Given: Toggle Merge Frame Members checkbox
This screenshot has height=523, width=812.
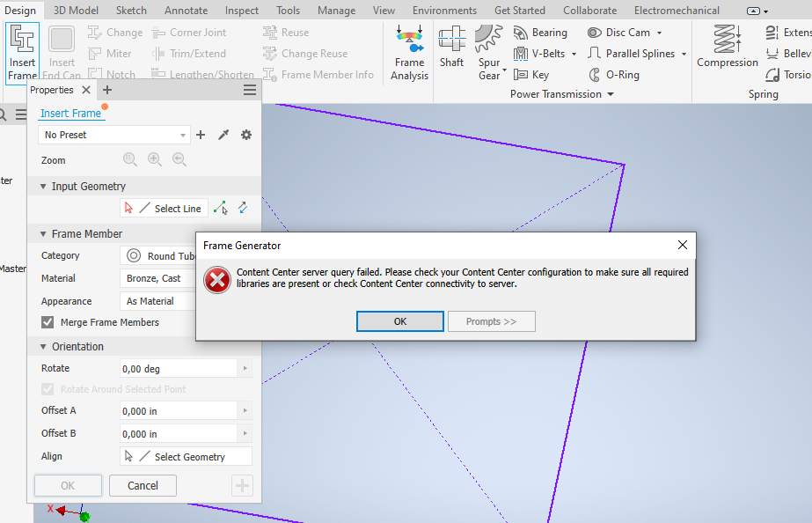Looking at the screenshot, I should pyautogui.click(x=48, y=322).
